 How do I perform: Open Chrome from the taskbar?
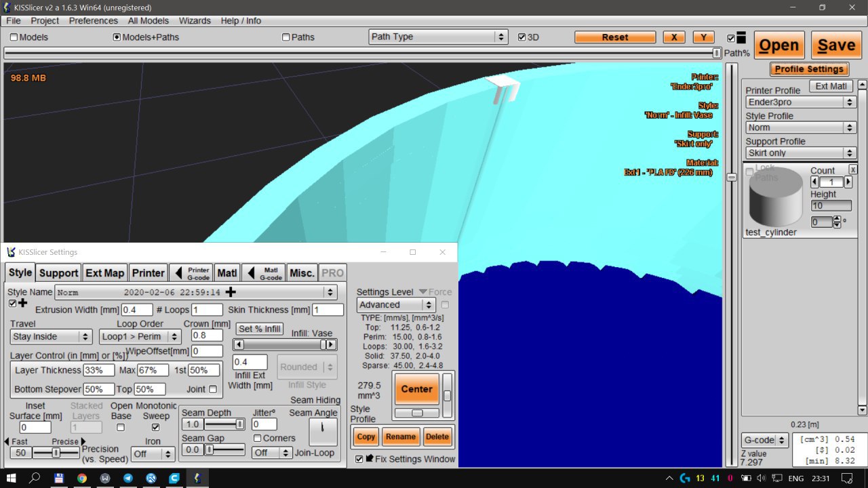pos(81,478)
